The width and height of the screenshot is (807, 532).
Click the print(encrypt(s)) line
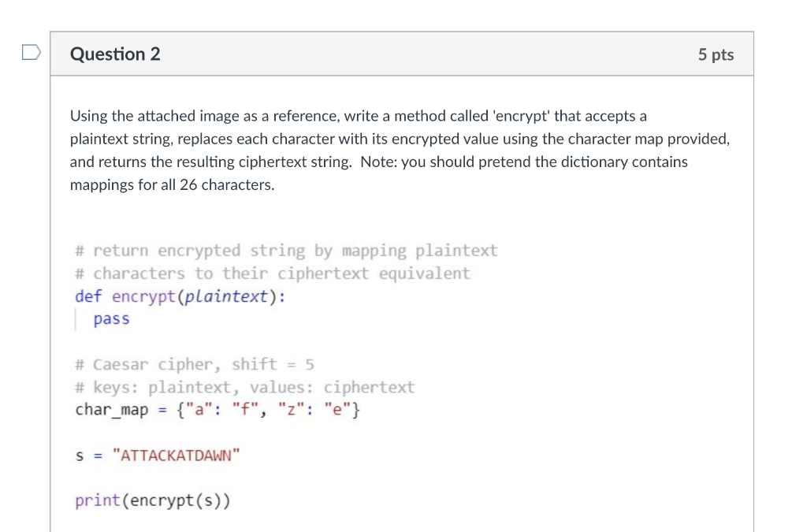click(x=153, y=500)
